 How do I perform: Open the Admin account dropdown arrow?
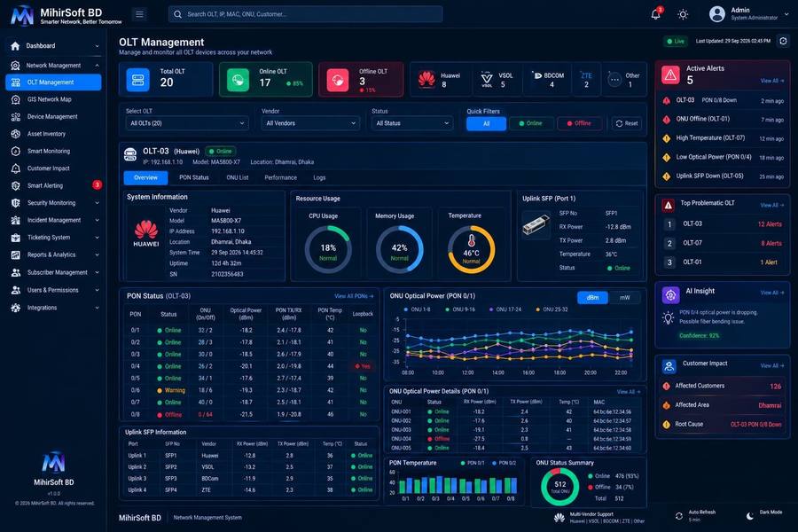[786, 14]
